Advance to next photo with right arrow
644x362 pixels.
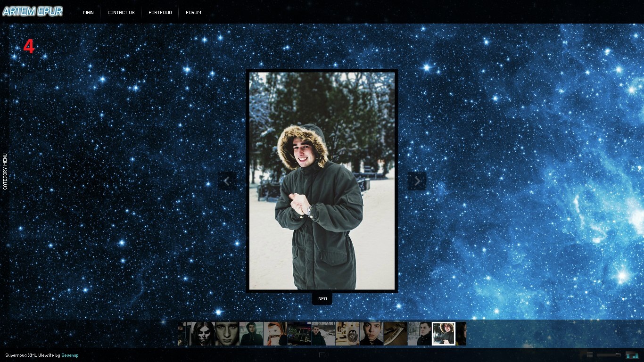[417, 181]
